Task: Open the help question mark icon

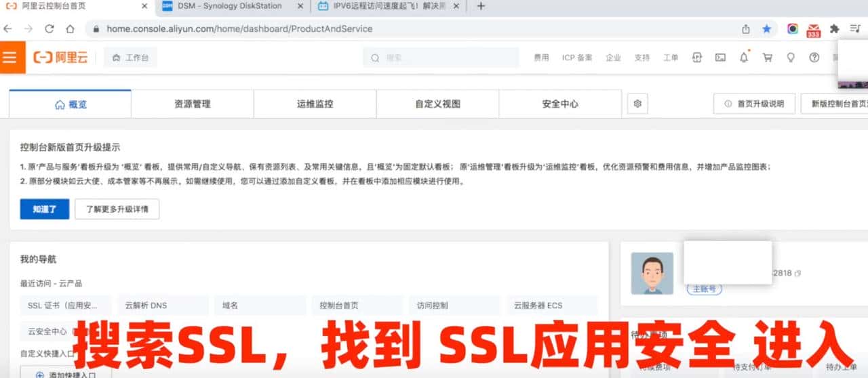Action: 814,58
